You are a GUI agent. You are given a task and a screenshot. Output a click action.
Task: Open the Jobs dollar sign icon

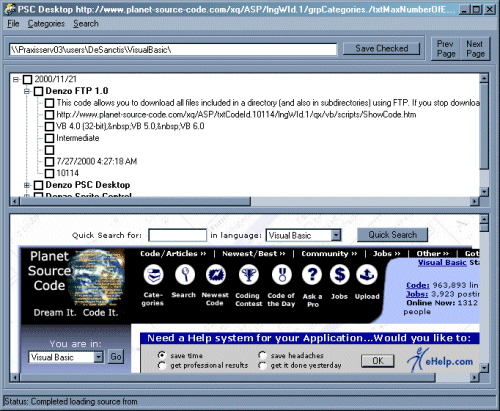[x=340, y=275]
